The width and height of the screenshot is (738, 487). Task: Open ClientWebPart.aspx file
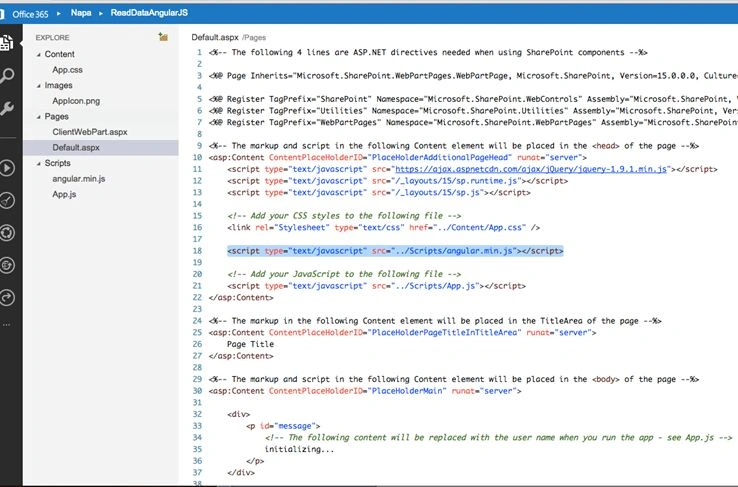point(90,132)
